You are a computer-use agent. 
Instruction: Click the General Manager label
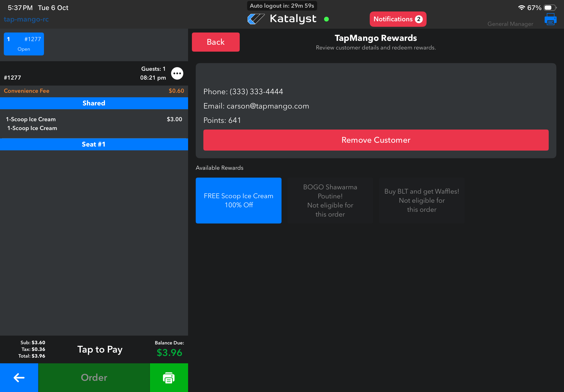click(x=510, y=24)
